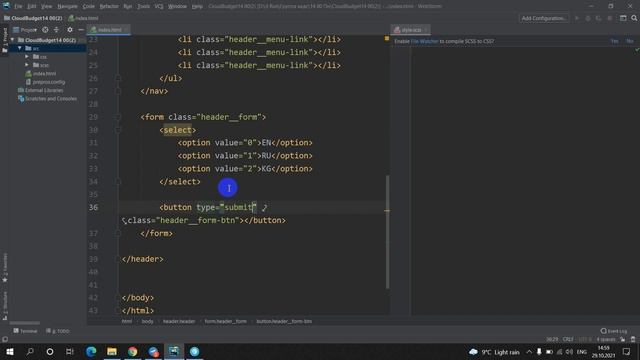Open the Project panel settings gear
This screenshot has height=360, width=640.
pyautogui.click(x=70, y=30)
